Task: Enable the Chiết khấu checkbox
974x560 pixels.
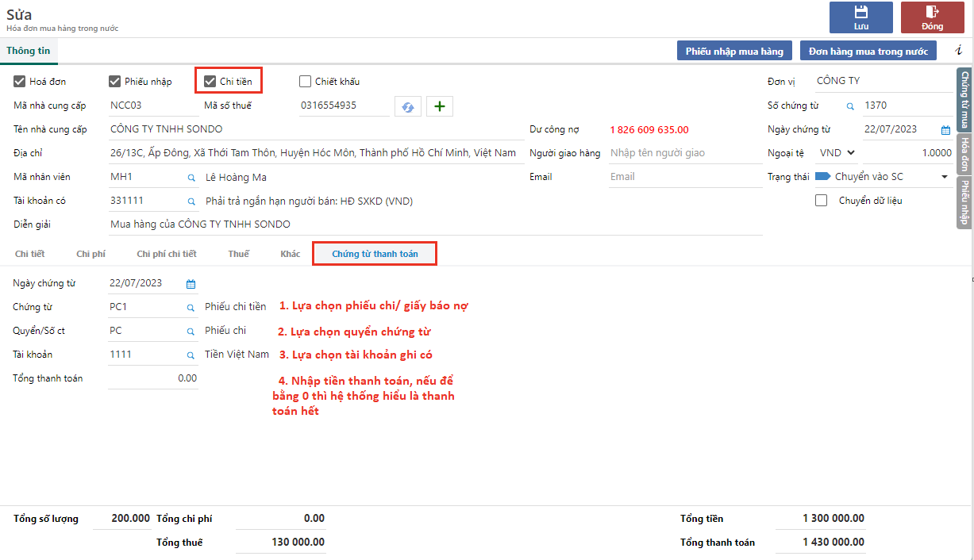Action: [306, 81]
